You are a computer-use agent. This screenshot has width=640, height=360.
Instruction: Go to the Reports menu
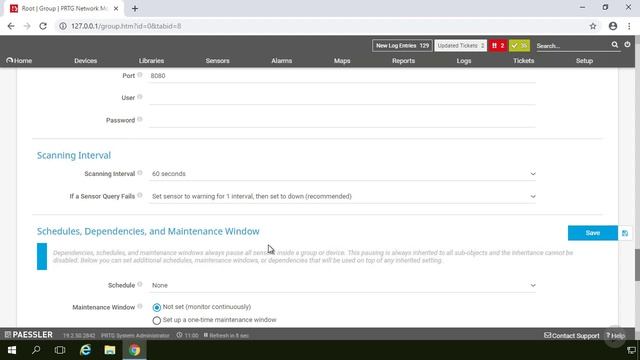(x=403, y=60)
